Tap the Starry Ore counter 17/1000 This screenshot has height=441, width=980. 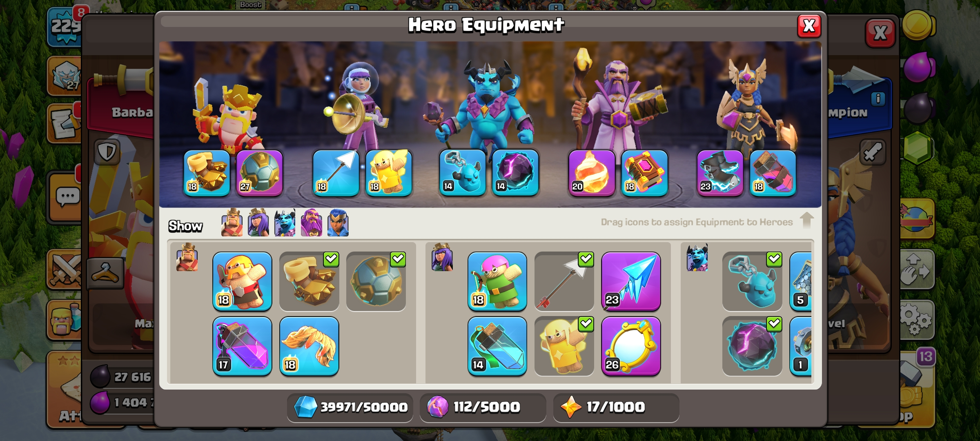point(616,407)
